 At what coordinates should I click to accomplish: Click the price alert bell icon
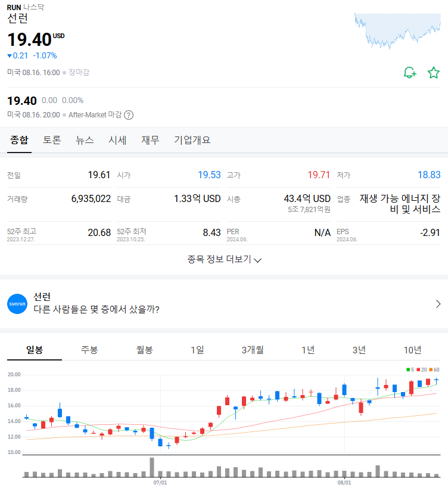coord(410,73)
